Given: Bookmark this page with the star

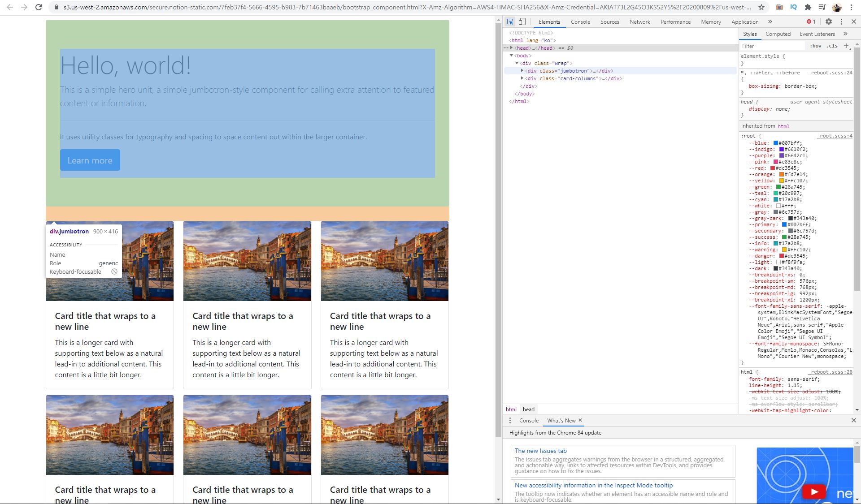Looking at the screenshot, I should (761, 7).
